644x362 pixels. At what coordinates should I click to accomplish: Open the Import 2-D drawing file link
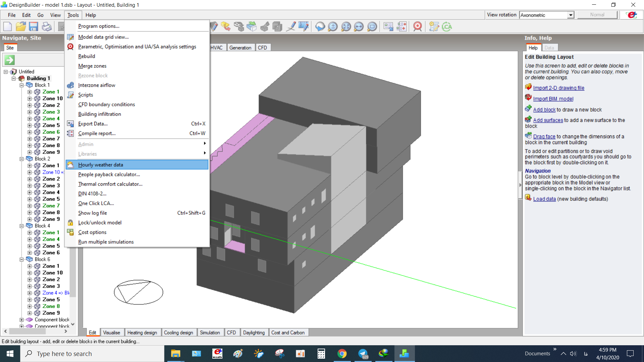[558, 88]
